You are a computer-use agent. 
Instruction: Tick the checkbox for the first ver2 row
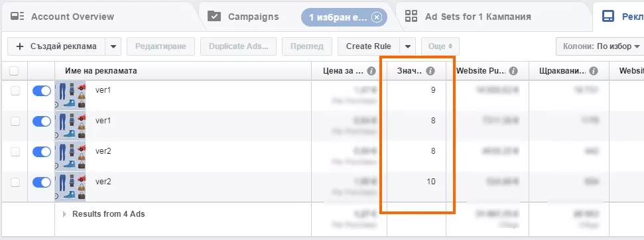(x=15, y=152)
